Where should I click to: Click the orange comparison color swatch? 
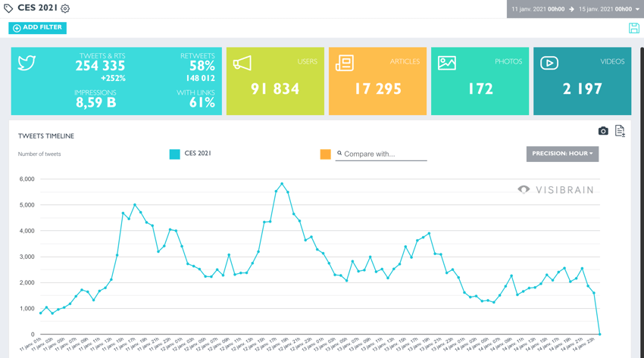(325, 154)
